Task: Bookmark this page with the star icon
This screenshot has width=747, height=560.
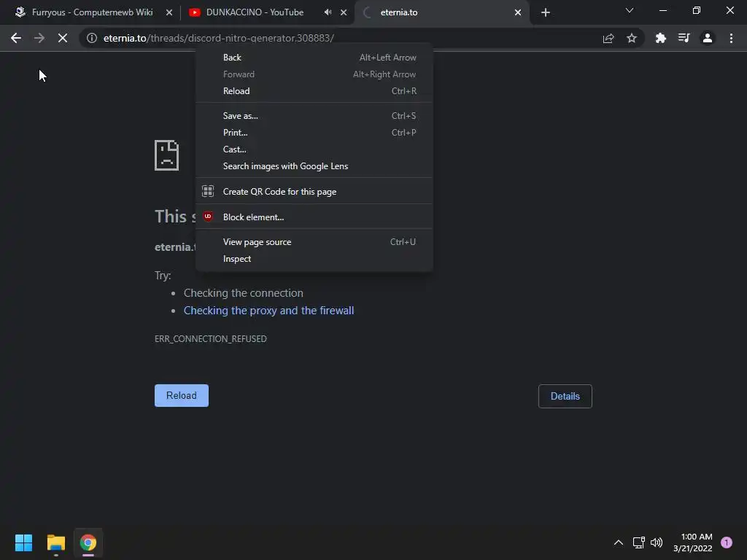Action: point(632,38)
